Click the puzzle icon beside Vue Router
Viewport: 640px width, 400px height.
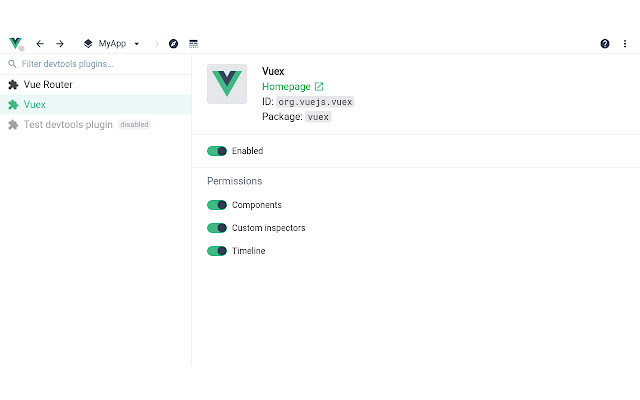click(13, 85)
